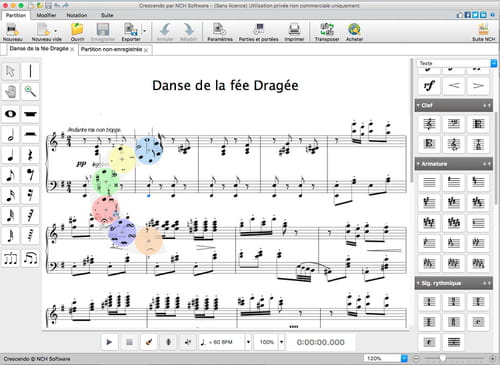The width and height of the screenshot is (500, 365).
Task: Open Parties et portées
Action: click(258, 32)
